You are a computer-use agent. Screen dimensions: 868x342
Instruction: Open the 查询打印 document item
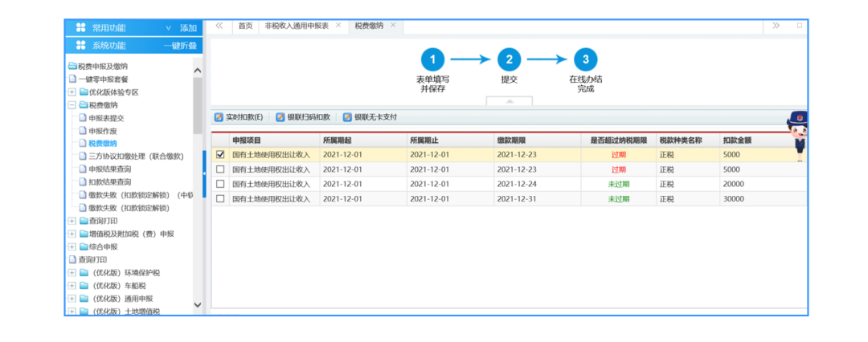point(92,259)
